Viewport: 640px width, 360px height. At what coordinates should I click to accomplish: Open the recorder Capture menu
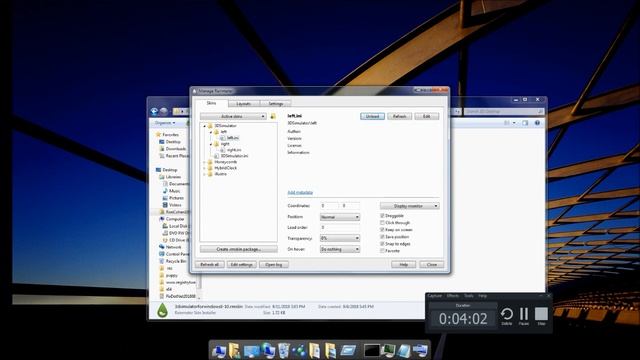(435, 296)
